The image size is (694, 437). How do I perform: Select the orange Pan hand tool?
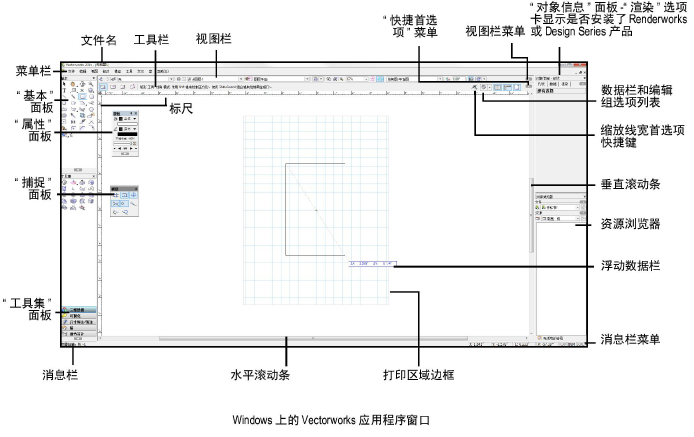coord(73,84)
